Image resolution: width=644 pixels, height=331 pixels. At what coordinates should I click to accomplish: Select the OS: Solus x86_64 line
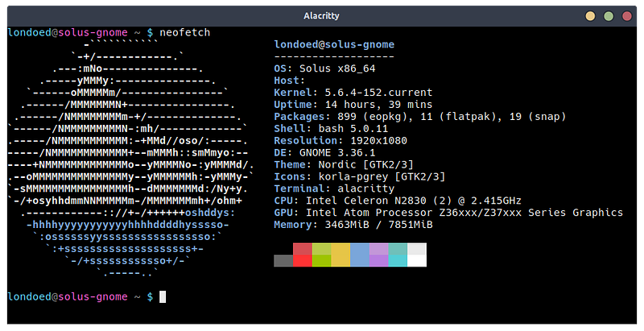click(x=325, y=68)
